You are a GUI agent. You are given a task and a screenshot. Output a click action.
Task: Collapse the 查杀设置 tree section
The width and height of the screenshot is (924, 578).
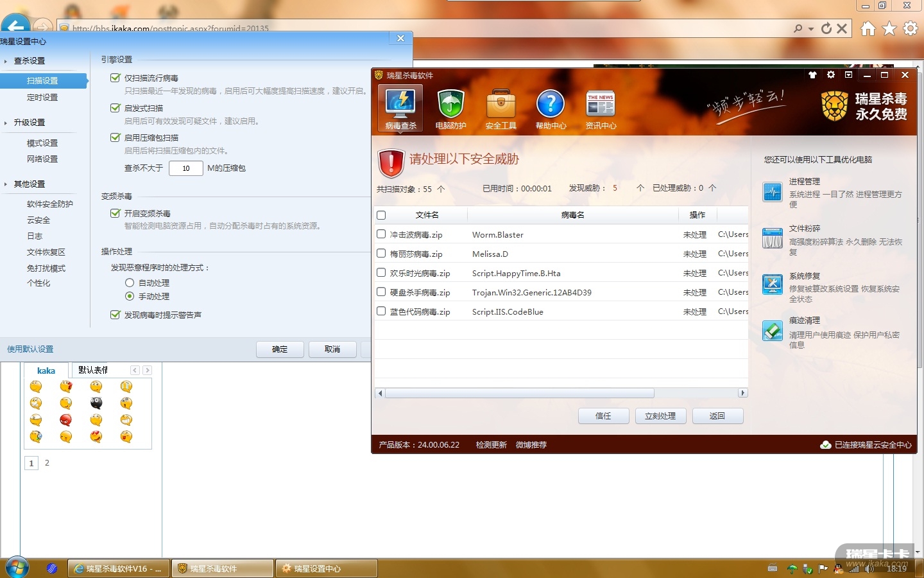click(6, 61)
